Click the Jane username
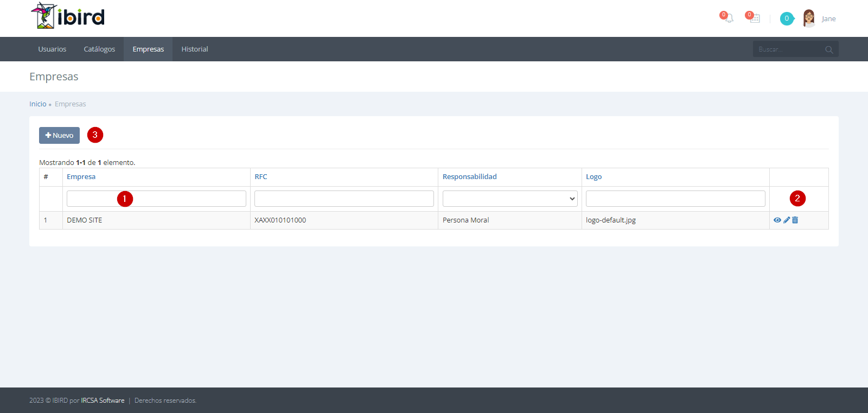 (828, 19)
